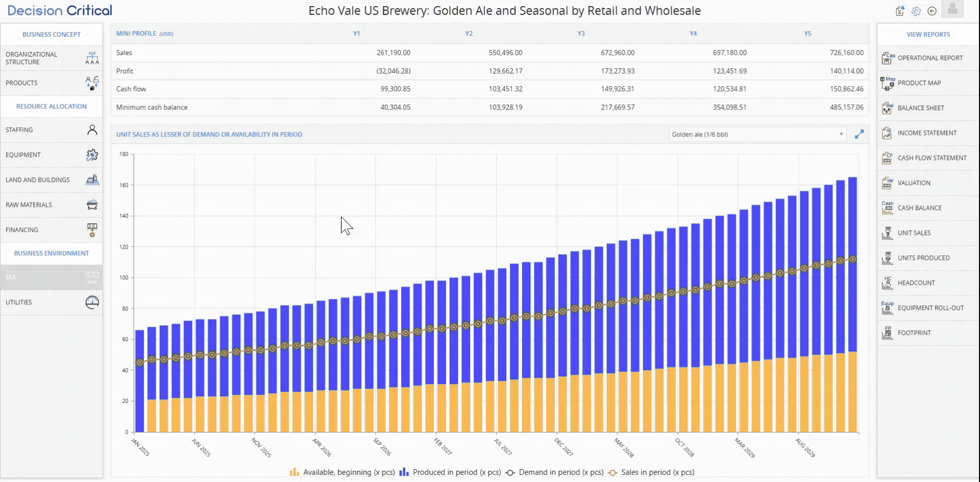
Task: Select Financing menu item
Action: click(x=51, y=230)
